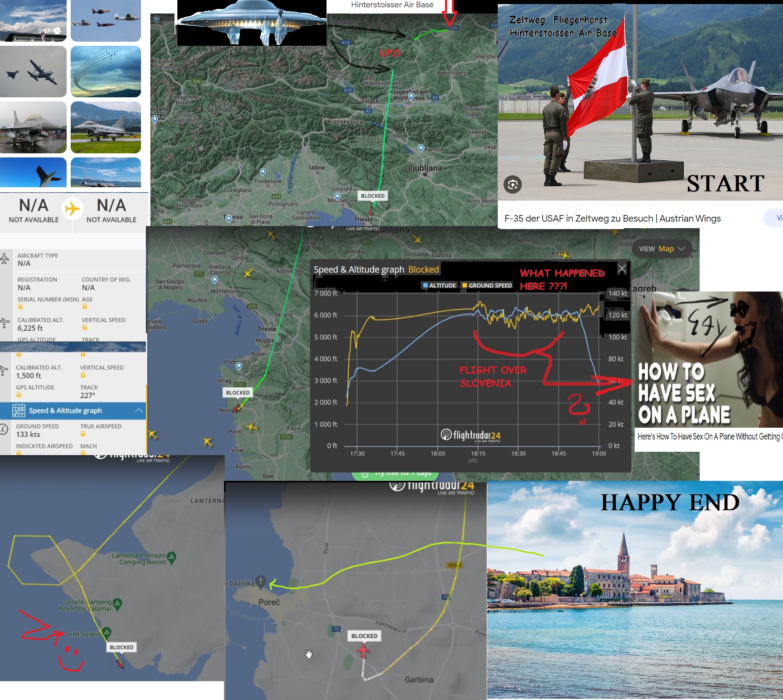Toggle the ALTITUDE series in graph legend
The image size is (783, 700).
439,285
